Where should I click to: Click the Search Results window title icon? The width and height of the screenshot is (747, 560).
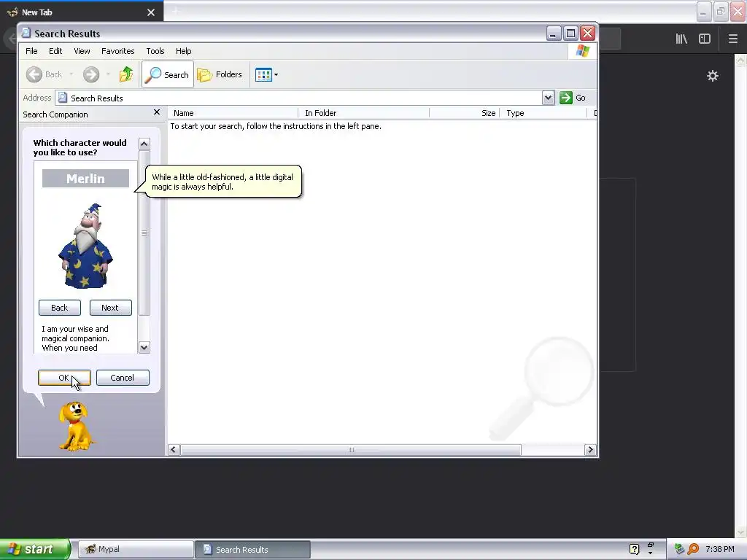[x=26, y=33]
